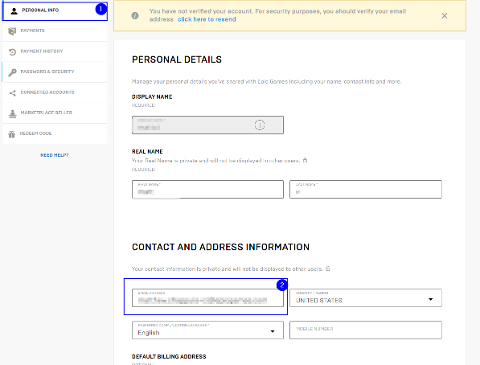Viewport: 480px width, 365px height.
Task: Click the Personal Info person icon
Action: coord(14,11)
